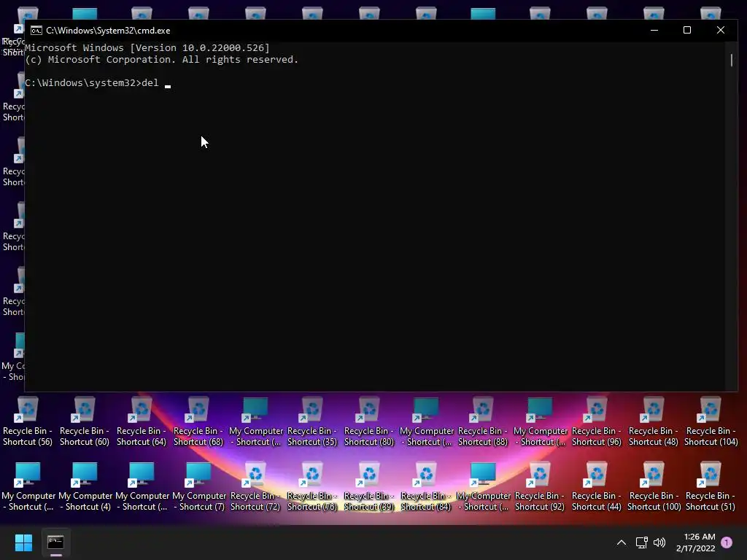
Task: Click Recycle Bin - Shortcut (68) icon
Action: (x=198, y=421)
